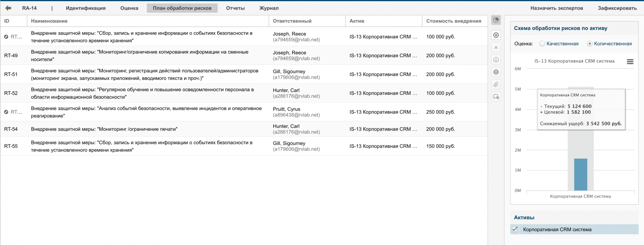Click the asset cell in the RT-55 row
The image size is (644, 245).
pos(384,146)
